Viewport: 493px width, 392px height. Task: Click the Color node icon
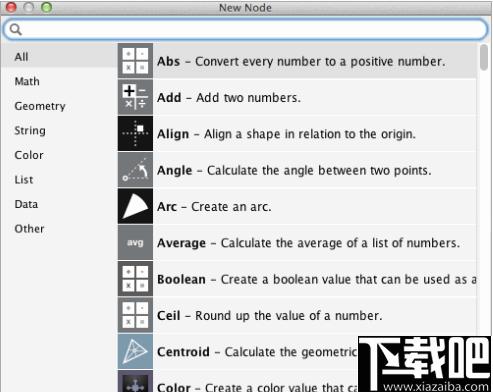[135, 381]
